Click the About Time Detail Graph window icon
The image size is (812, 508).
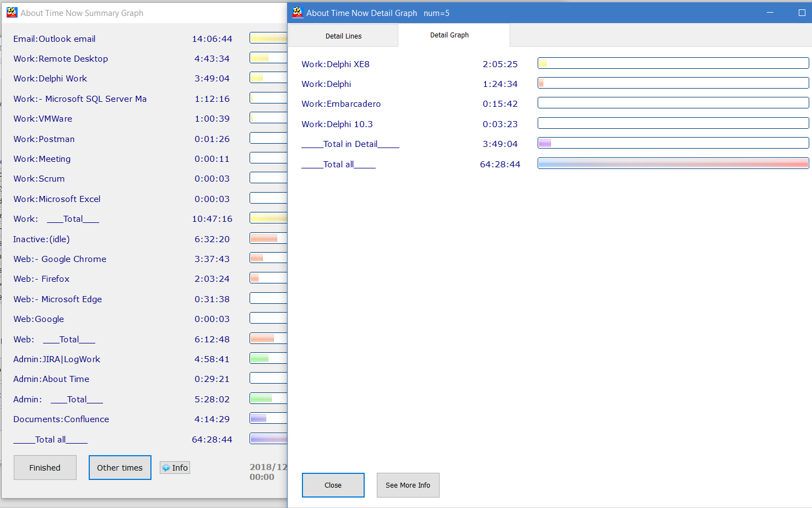(x=298, y=13)
